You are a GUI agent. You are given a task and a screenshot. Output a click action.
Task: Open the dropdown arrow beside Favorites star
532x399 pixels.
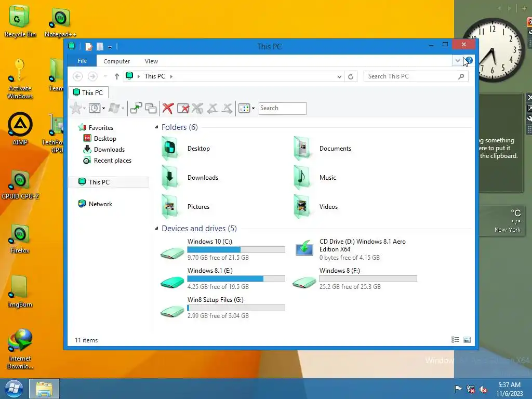click(x=84, y=109)
